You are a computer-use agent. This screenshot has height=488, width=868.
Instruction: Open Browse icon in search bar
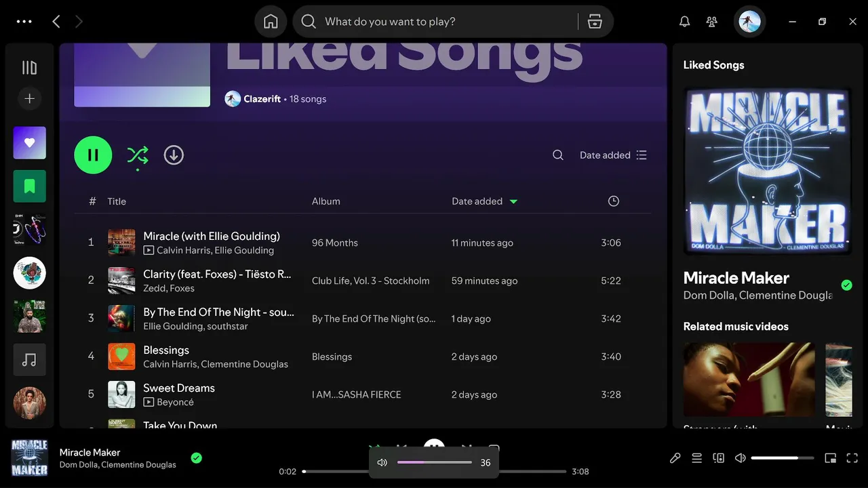(x=595, y=22)
